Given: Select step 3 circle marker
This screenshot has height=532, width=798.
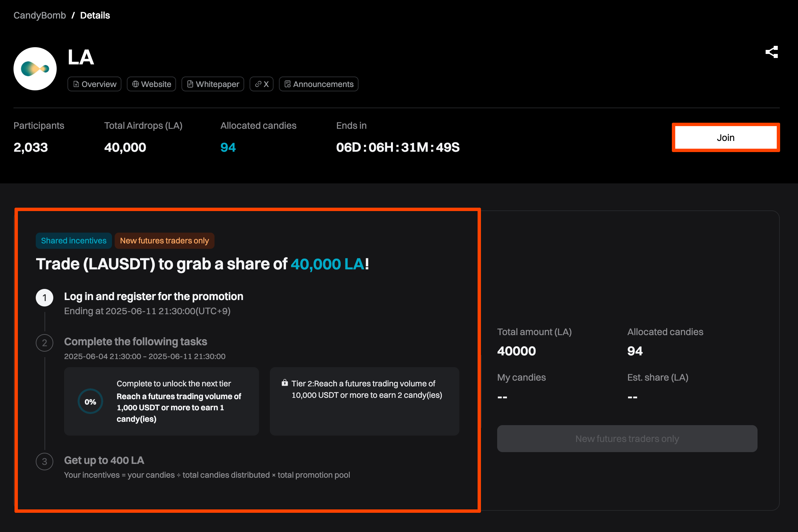Looking at the screenshot, I should pos(45,462).
